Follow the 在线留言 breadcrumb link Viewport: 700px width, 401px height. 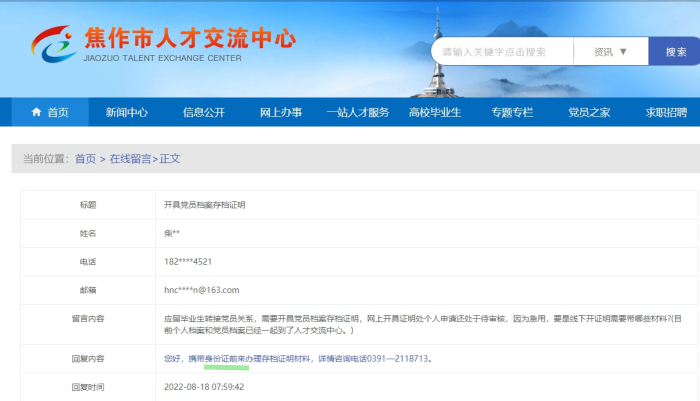(x=130, y=159)
